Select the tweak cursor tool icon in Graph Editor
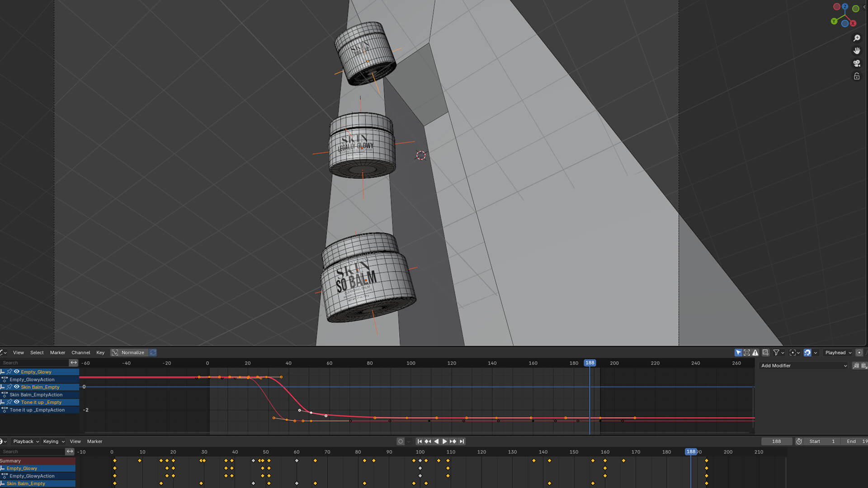The width and height of the screenshot is (868, 488). click(738, 352)
